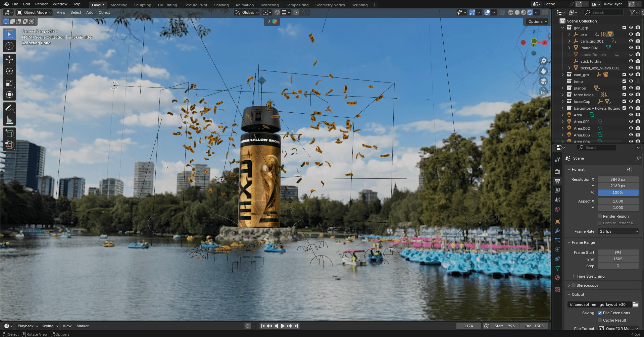Pause viewport render preview

point(545,12)
